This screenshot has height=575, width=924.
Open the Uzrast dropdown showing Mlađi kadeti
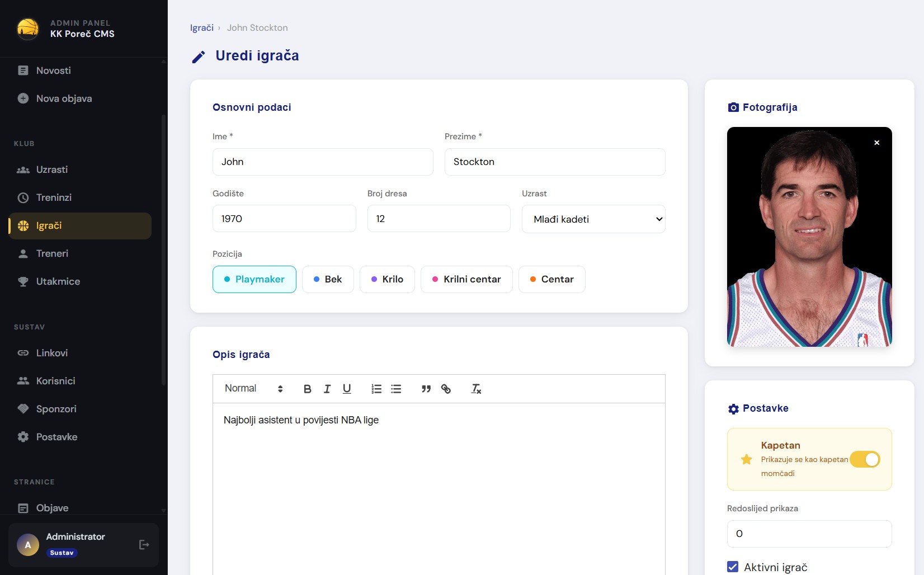(593, 219)
